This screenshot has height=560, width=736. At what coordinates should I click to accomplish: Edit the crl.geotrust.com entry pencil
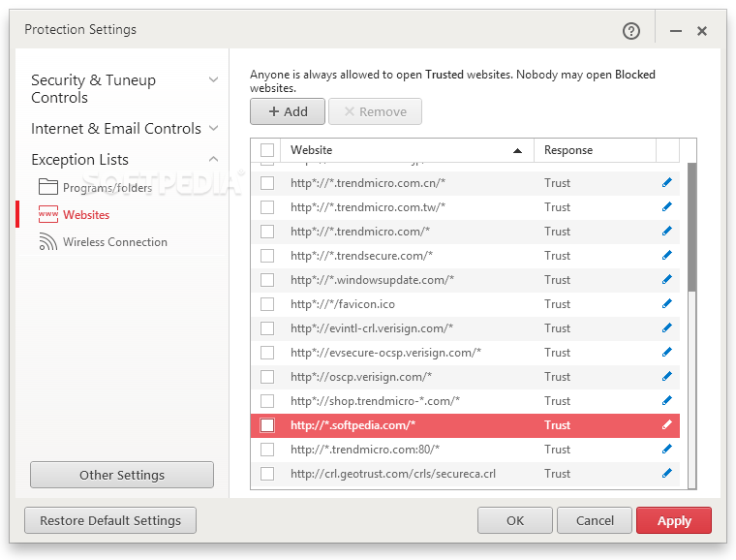point(667,474)
